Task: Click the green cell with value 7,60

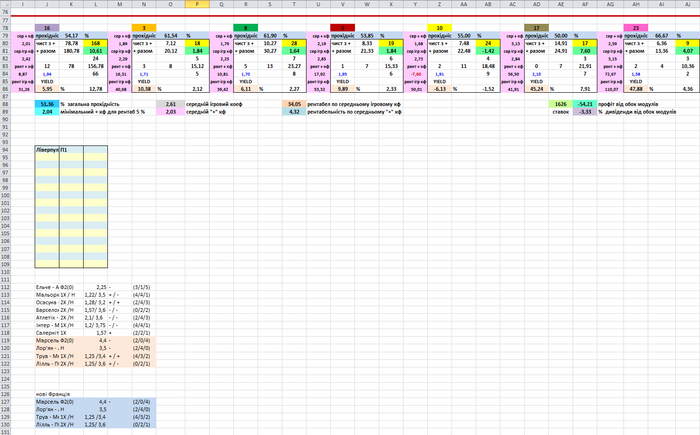Action: pos(585,51)
